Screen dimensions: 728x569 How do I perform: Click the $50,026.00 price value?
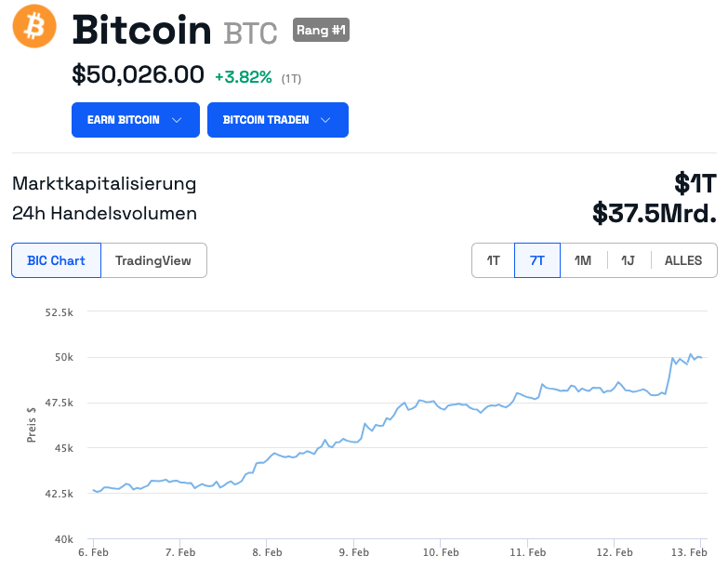click(x=138, y=74)
